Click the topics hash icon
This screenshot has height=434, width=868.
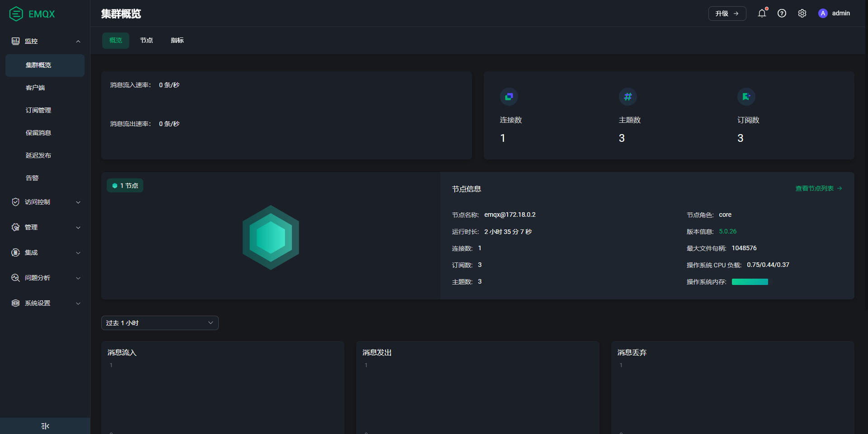click(x=627, y=97)
